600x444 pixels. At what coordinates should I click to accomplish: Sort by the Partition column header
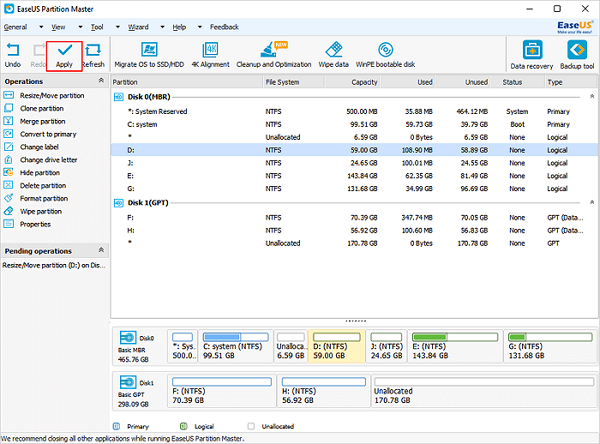[x=187, y=82]
